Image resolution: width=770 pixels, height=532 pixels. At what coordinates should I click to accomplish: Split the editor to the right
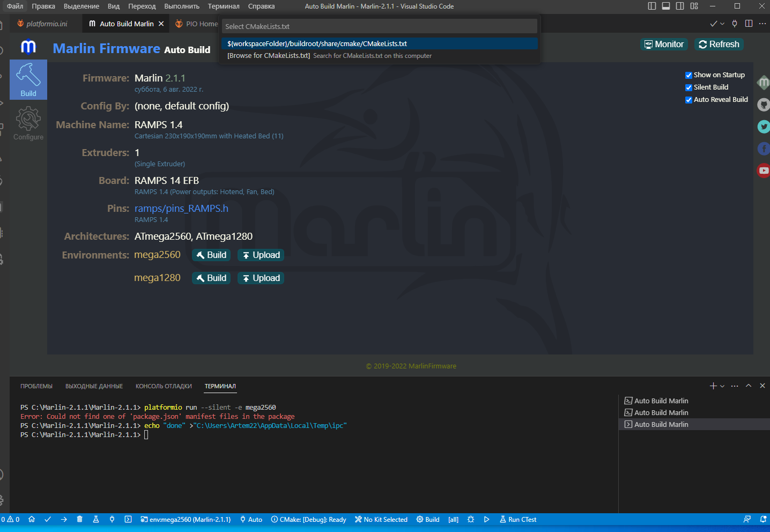(749, 24)
